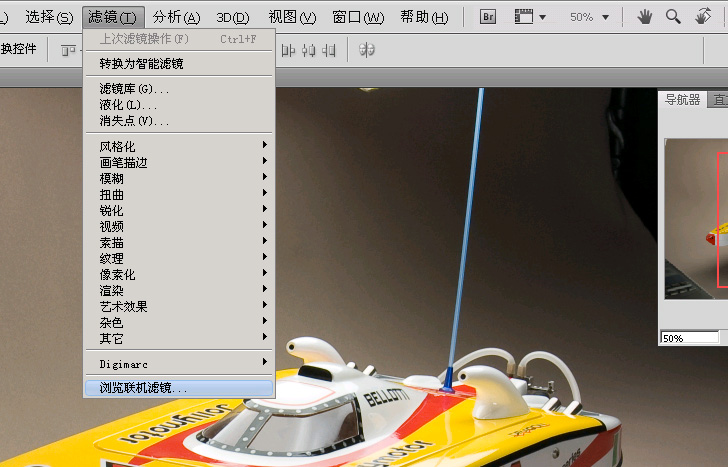Open 滤镜库(G)... from the menu
Viewport: 728px width, 467px height.
pyautogui.click(x=178, y=89)
